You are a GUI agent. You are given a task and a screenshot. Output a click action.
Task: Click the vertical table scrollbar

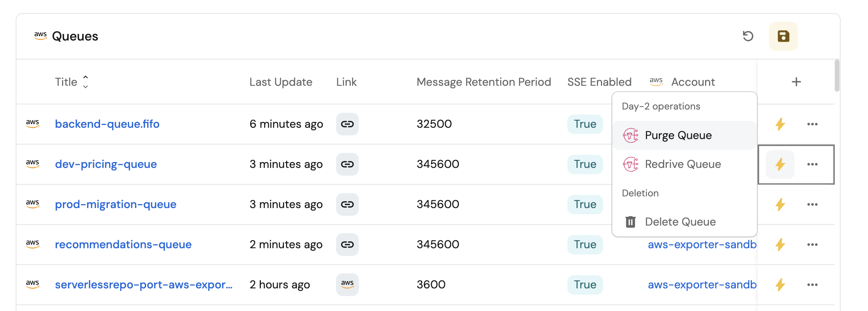click(x=837, y=76)
